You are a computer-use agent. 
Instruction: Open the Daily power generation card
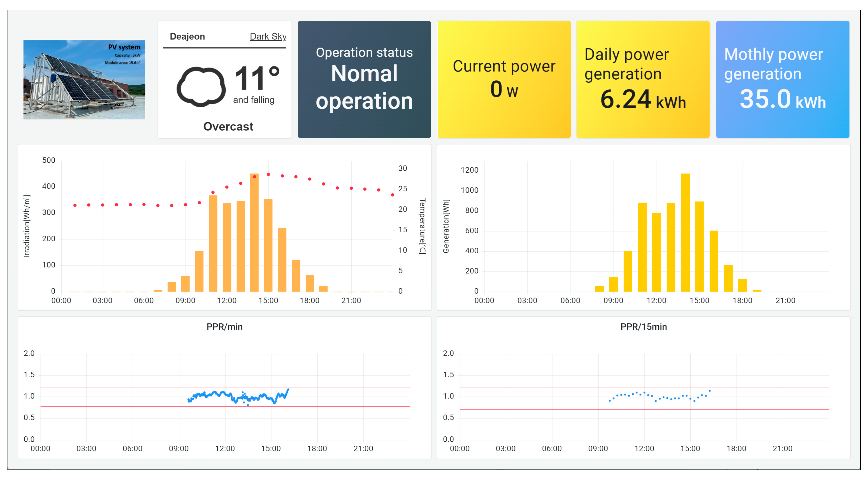tap(643, 80)
